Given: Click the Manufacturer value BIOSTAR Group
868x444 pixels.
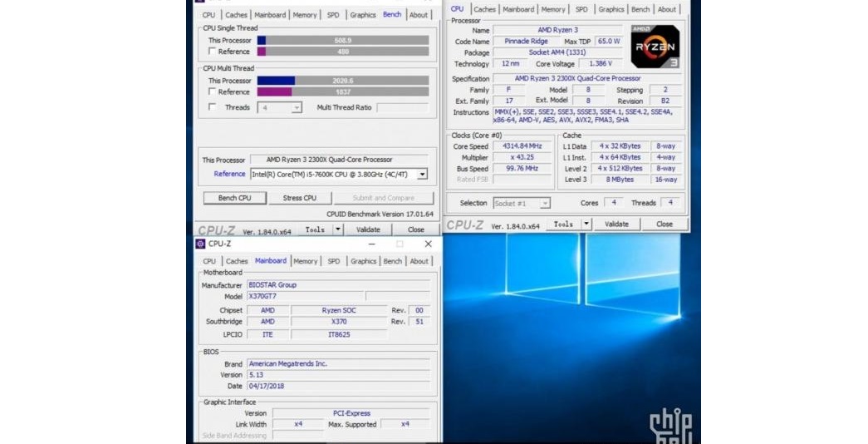Looking at the screenshot, I should pyautogui.click(x=338, y=285).
